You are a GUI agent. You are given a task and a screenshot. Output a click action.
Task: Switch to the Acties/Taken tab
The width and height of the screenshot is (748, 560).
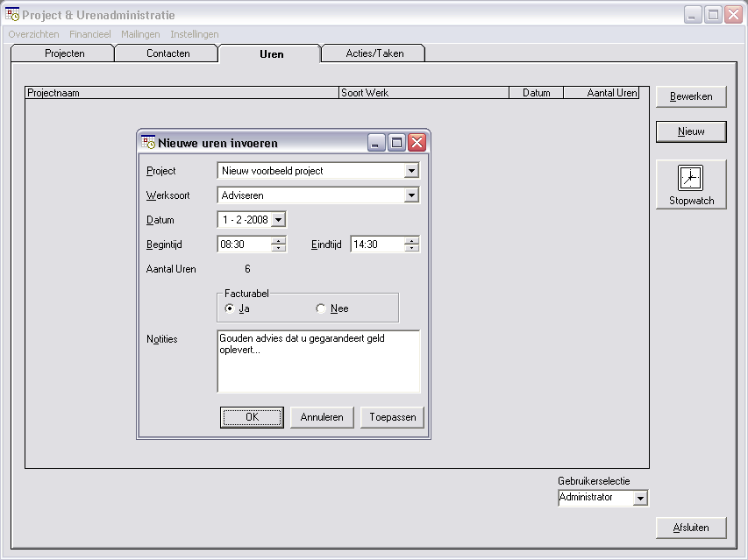tap(374, 53)
